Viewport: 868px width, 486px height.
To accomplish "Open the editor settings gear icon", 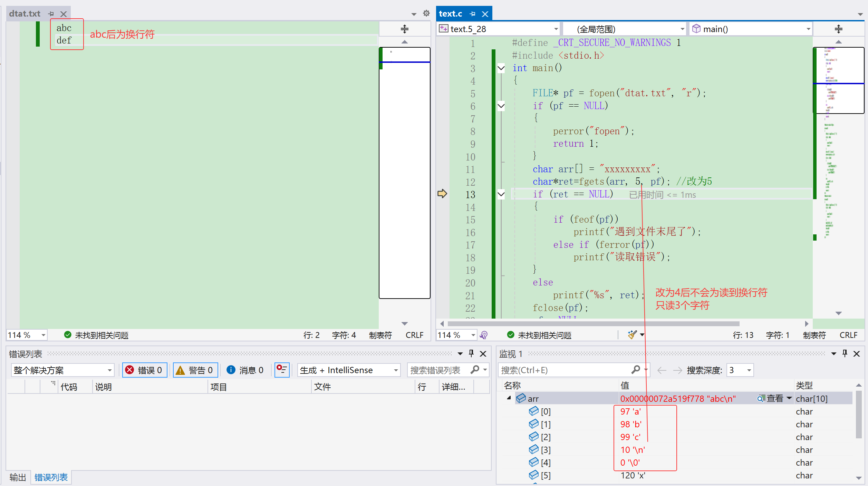I will tap(426, 13).
